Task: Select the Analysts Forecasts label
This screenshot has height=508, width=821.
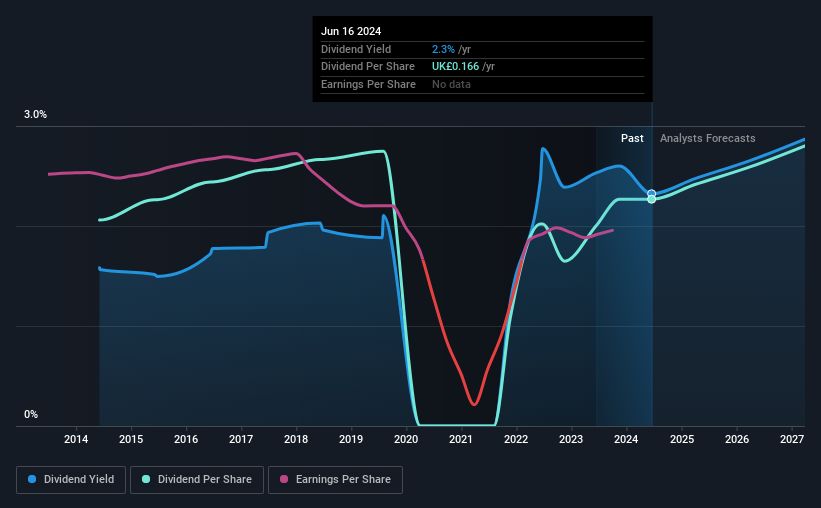Action: click(707, 138)
